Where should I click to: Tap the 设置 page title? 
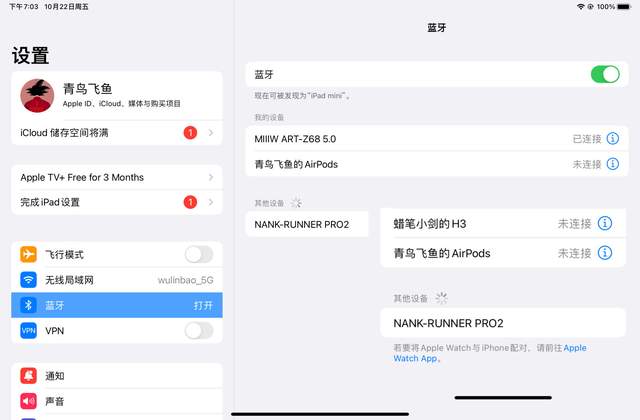click(x=31, y=56)
